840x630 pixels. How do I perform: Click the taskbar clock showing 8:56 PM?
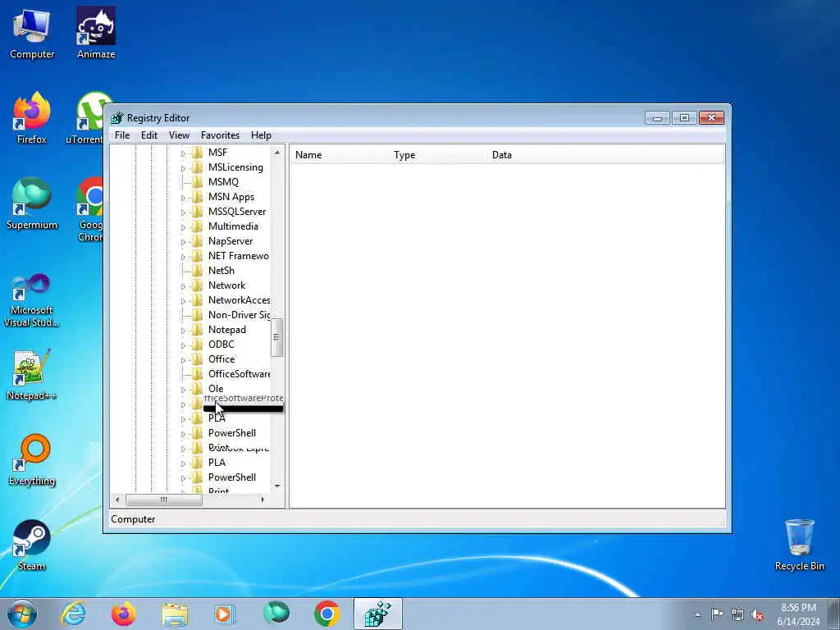coord(798,614)
